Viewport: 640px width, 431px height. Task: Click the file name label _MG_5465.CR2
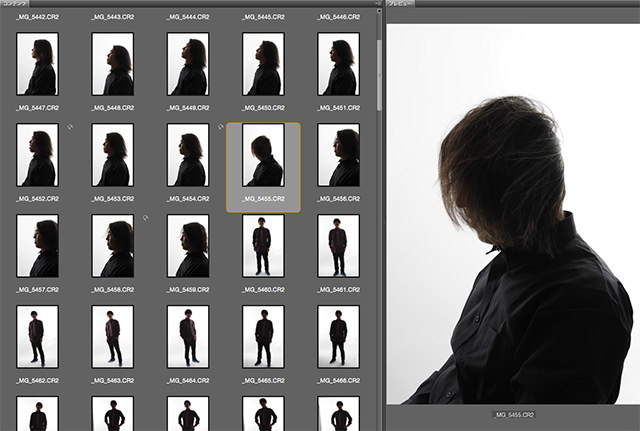point(263,380)
